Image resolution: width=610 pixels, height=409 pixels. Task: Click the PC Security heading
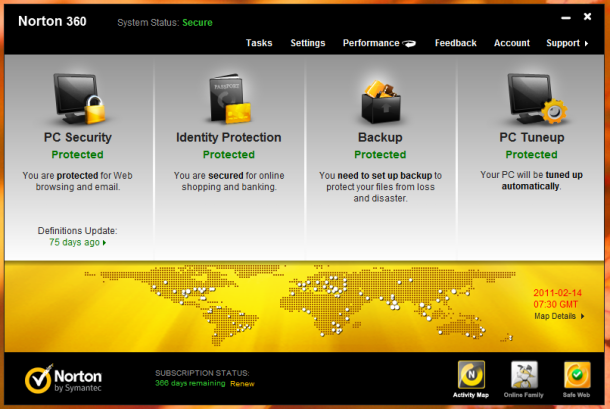click(78, 137)
